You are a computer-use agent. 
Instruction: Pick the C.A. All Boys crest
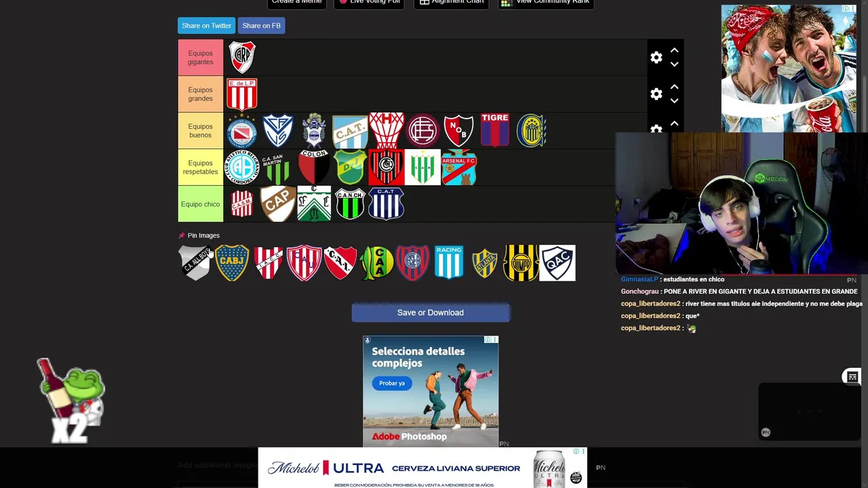point(195,263)
